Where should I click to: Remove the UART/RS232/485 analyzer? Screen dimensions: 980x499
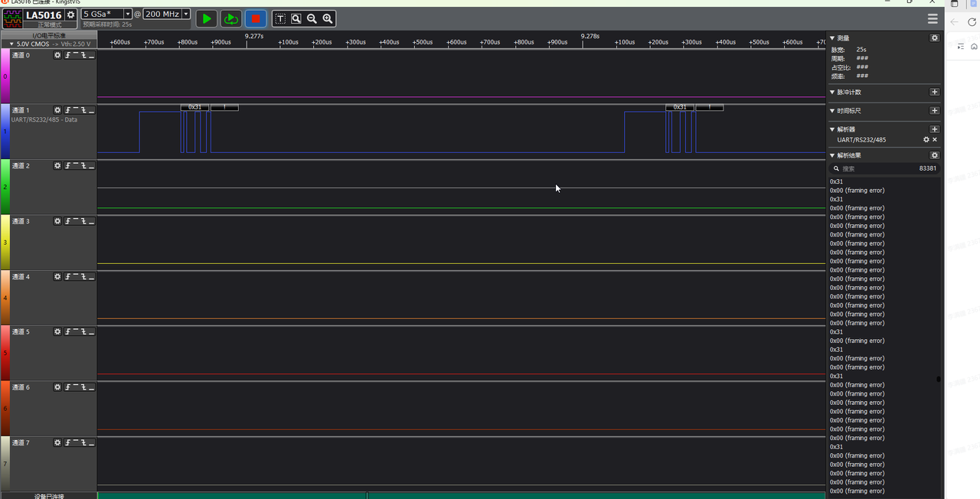(x=935, y=140)
